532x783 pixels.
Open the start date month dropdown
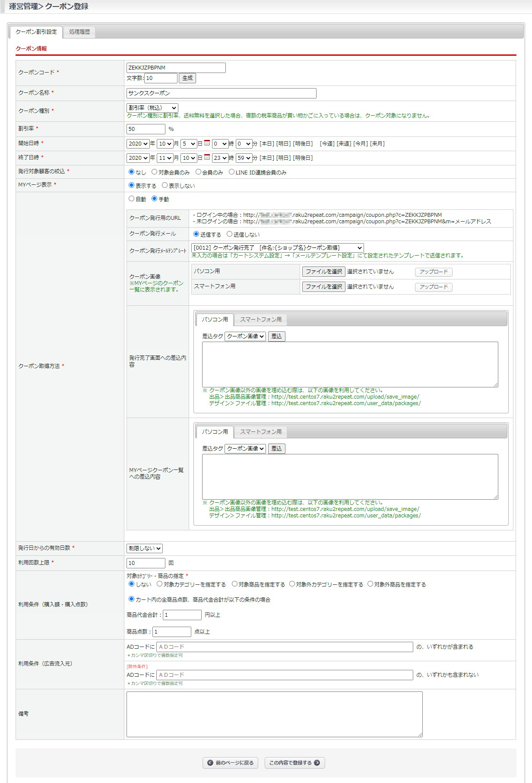pos(165,144)
